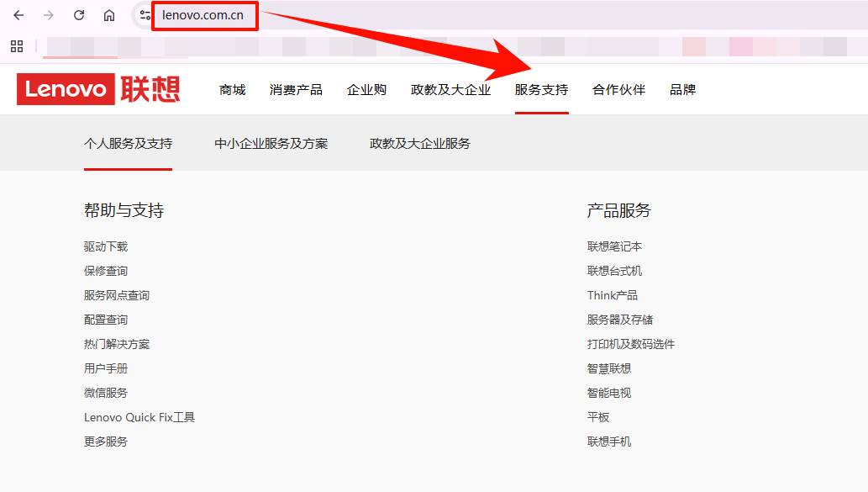868x492 pixels.
Task: Open the 驱动下载 link
Action: (104, 246)
